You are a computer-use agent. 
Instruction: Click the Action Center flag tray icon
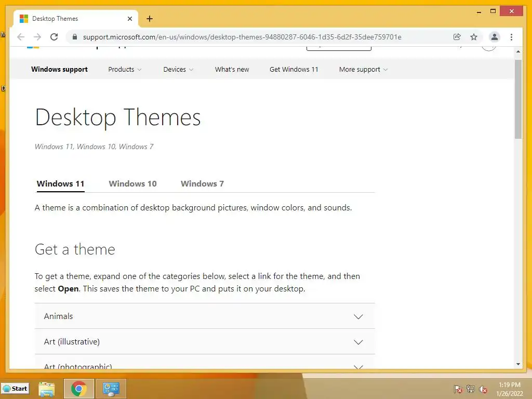(x=458, y=389)
